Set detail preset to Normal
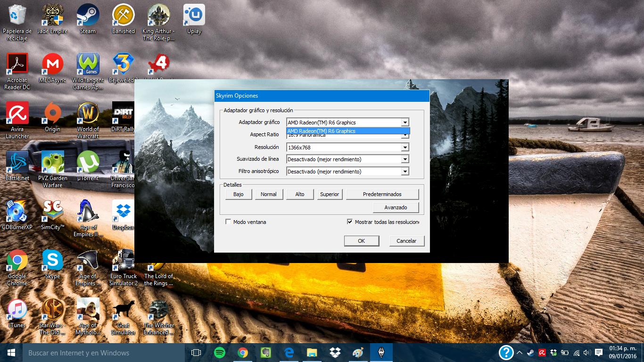 (269, 194)
